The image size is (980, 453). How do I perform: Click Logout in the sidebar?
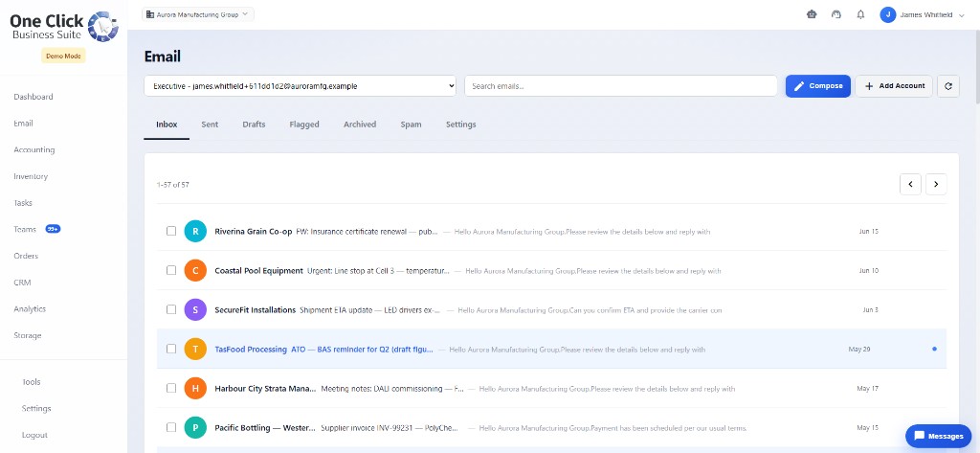[x=34, y=435]
